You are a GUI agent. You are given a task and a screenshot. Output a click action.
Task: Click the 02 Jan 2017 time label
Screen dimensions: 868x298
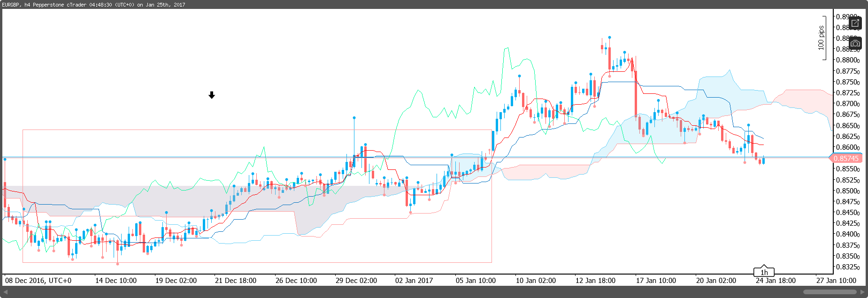[414, 281]
